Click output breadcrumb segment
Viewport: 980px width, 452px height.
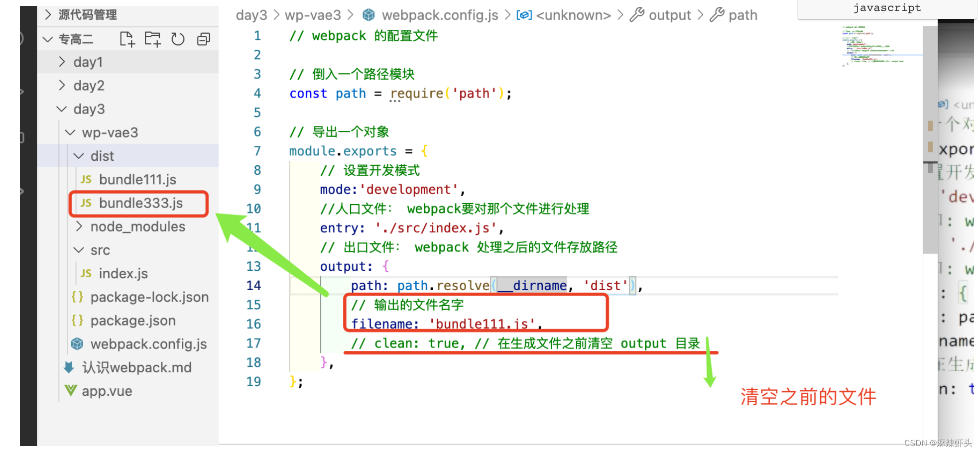670,15
